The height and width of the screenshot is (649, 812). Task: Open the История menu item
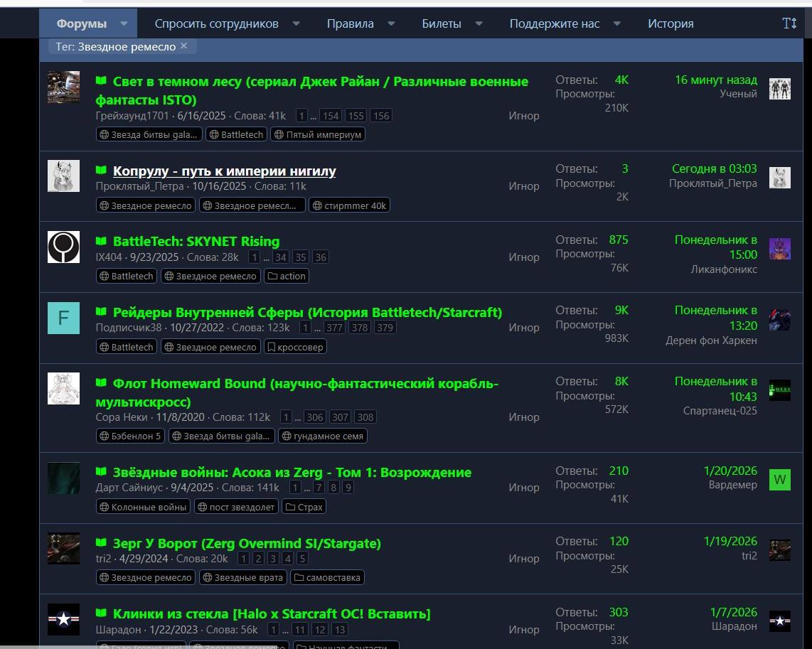pyautogui.click(x=670, y=23)
